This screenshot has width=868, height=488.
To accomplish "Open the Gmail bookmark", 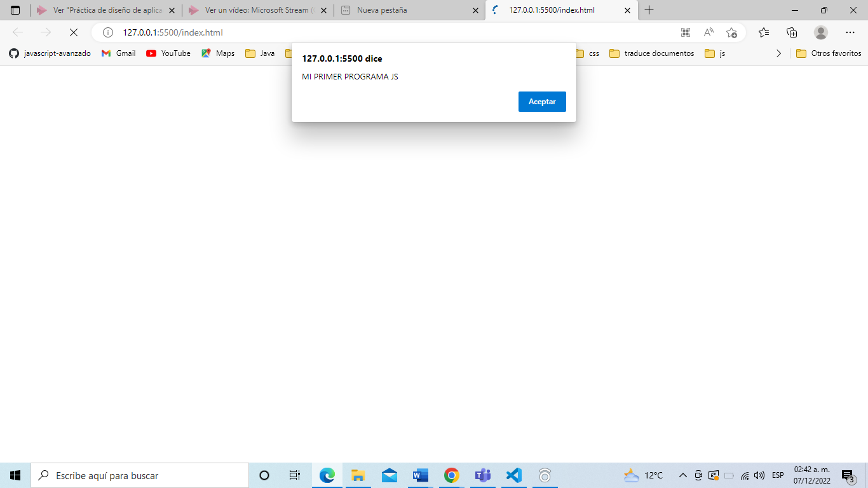I will tap(119, 53).
